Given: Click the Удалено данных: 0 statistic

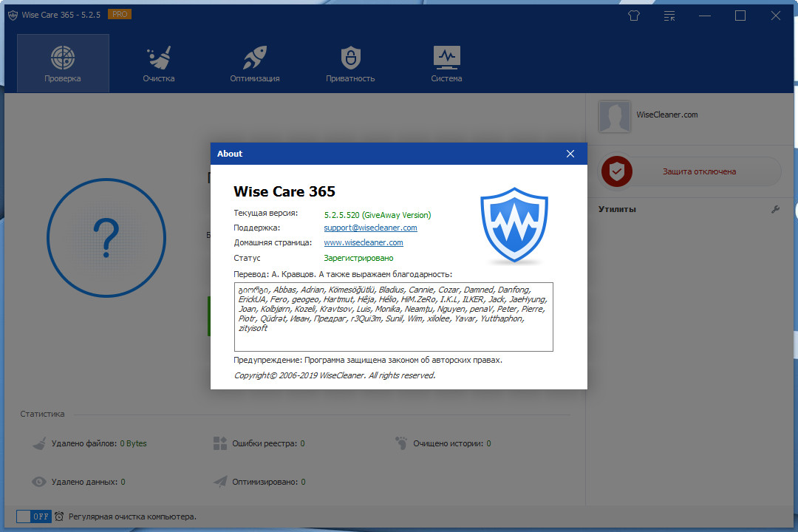Looking at the screenshot, I should click(88, 482).
